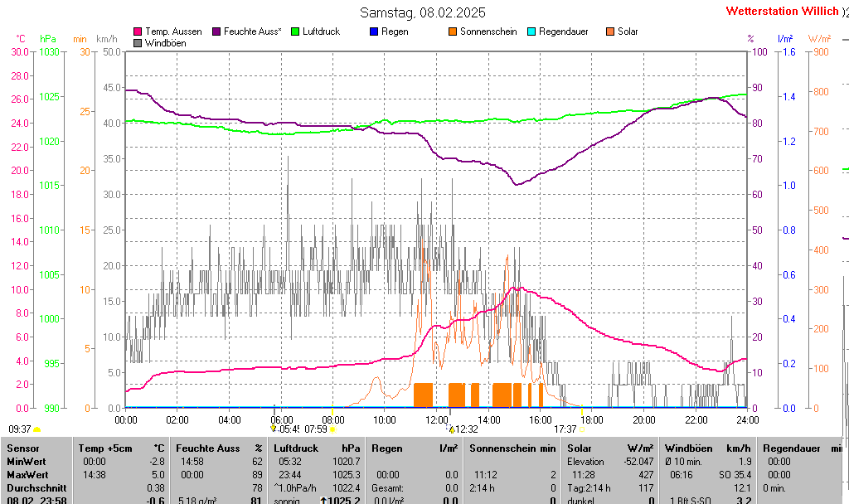Click the Windböen column header in table
The image size is (849, 504).
click(x=686, y=448)
